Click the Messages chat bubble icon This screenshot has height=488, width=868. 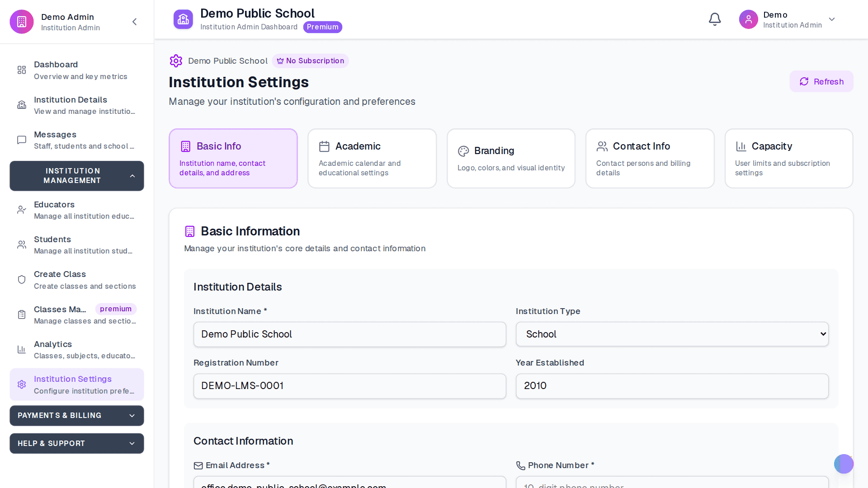point(22,140)
